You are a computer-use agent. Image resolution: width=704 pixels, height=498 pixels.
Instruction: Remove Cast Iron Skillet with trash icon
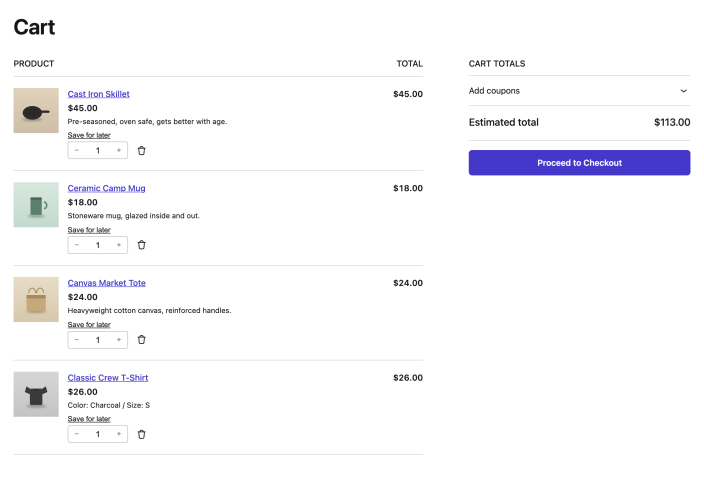(x=141, y=150)
